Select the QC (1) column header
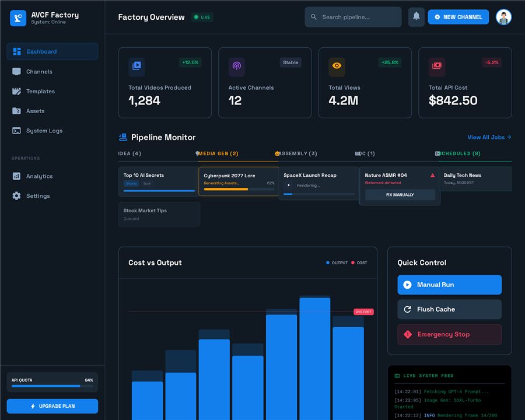Image resolution: width=525 pixels, height=420 pixels. click(367, 153)
